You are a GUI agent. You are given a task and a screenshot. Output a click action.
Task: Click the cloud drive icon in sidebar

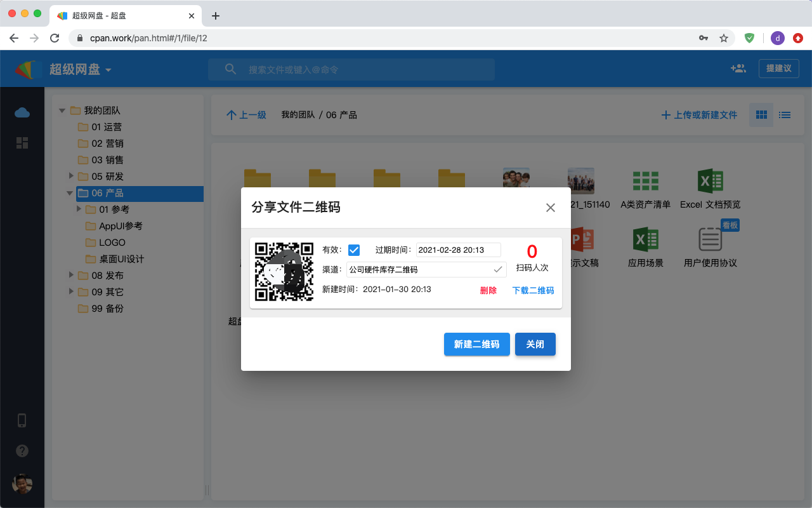(22, 112)
